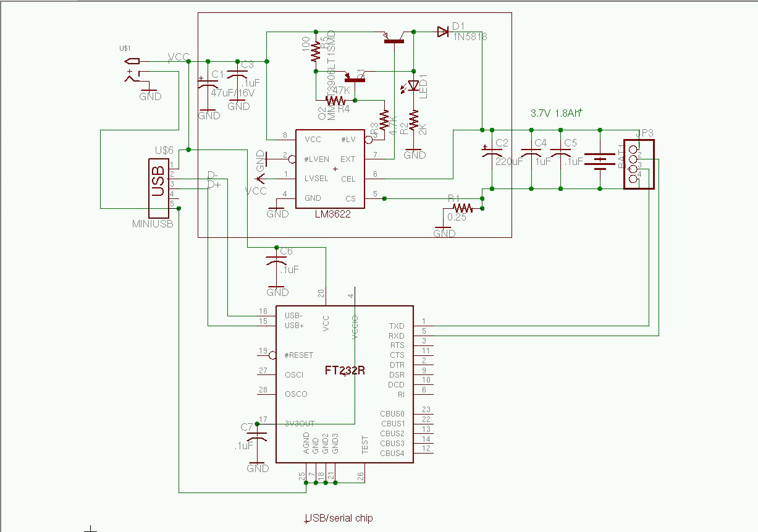Click the BAT1 battery symbol
758x532 pixels.
[x=600, y=162]
